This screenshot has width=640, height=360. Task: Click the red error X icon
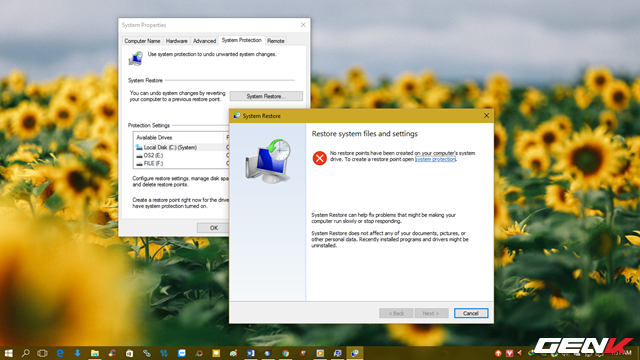coord(320,158)
